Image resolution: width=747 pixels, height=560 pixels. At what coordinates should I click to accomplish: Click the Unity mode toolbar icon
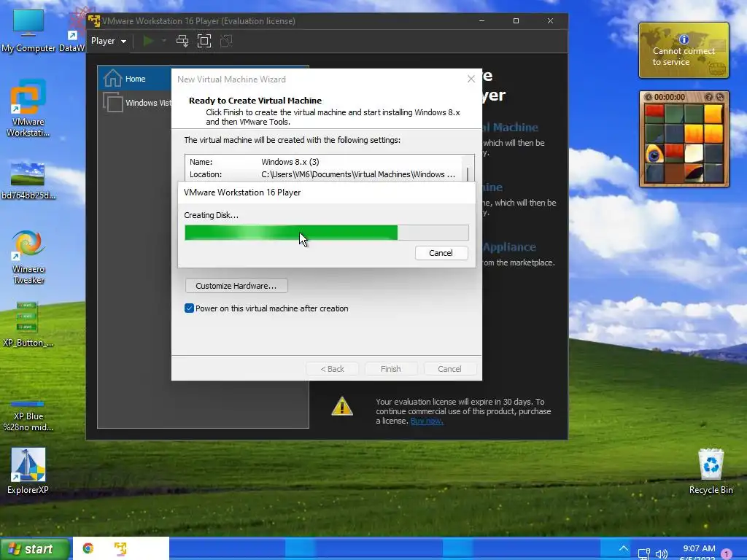tap(226, 41)
